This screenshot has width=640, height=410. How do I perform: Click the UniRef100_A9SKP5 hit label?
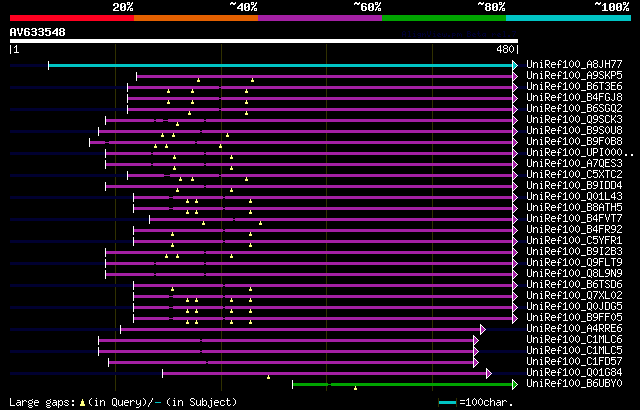(574, 75)
